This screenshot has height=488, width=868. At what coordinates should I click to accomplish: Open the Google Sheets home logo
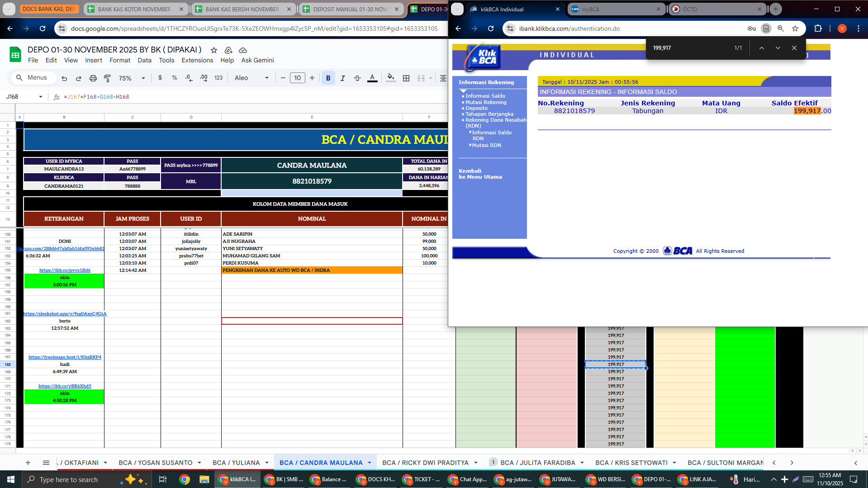coord(15,55)
